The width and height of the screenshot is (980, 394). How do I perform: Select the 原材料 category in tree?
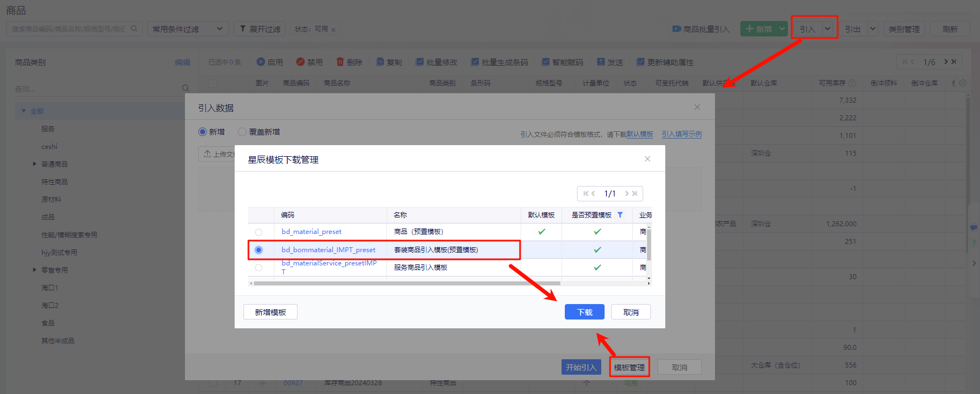[x=51, y=199]
